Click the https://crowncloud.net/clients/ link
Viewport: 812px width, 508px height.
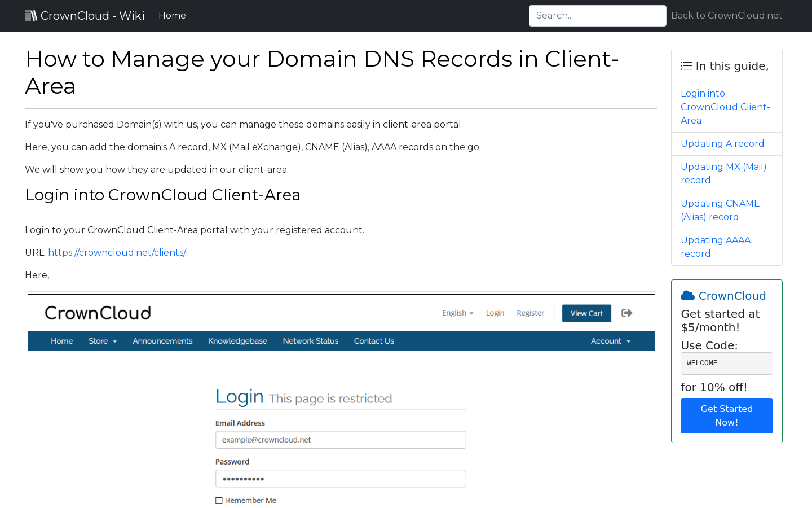(x=117, y=252)
